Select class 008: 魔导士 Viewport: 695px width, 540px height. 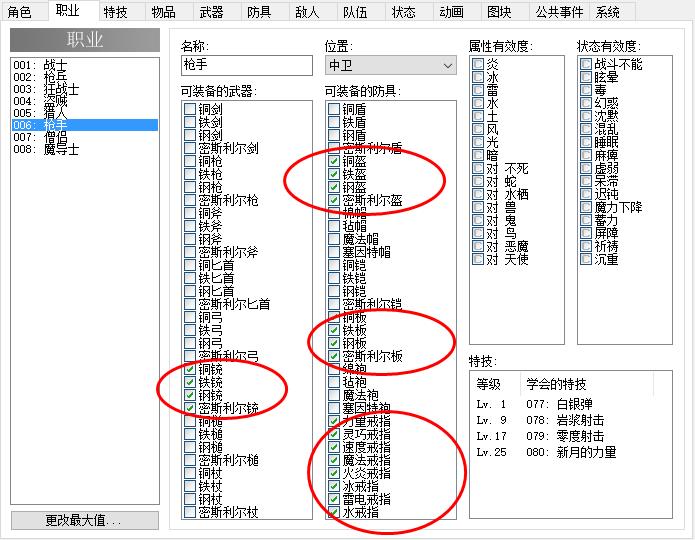[x=85, y=149]
